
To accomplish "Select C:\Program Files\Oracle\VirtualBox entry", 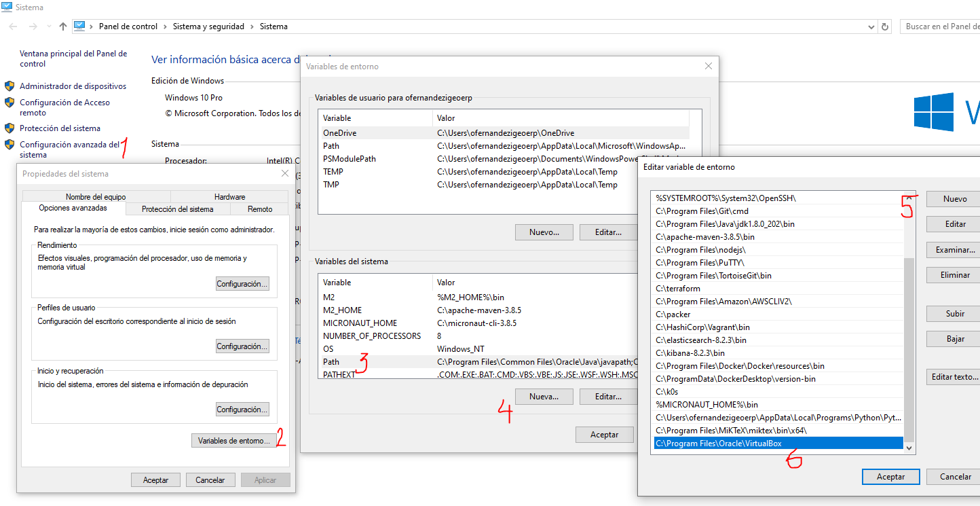I will point(778,444).
